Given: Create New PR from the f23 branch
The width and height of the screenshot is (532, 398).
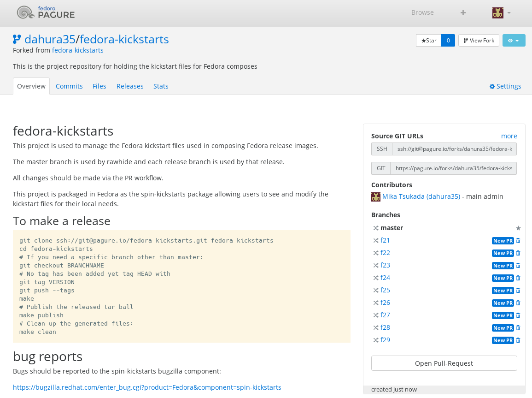Looking at the screenshot, I should (x=503, y=266).
